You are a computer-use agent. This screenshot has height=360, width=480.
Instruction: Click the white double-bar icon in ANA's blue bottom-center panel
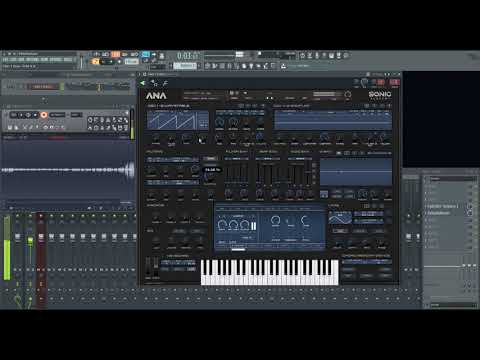point(253,226)
